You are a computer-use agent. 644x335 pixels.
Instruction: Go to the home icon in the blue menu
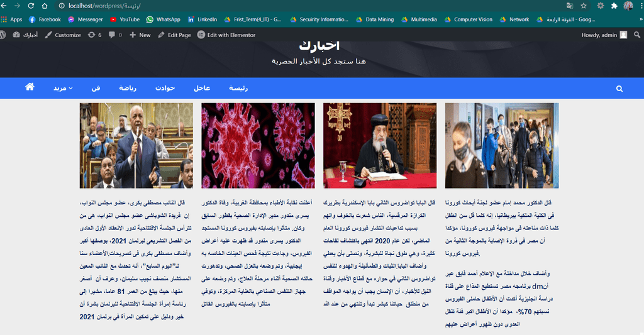(x=30, y=87)
